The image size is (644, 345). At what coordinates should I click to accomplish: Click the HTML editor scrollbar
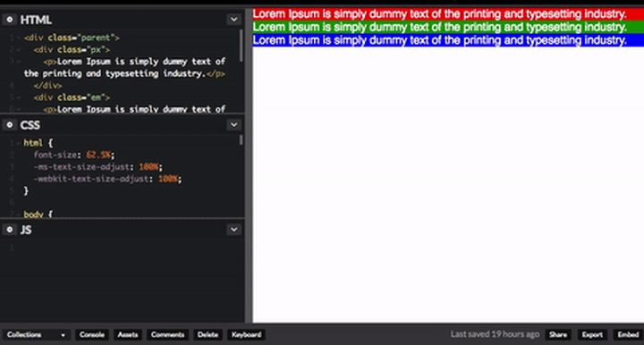tap(241, 46)
